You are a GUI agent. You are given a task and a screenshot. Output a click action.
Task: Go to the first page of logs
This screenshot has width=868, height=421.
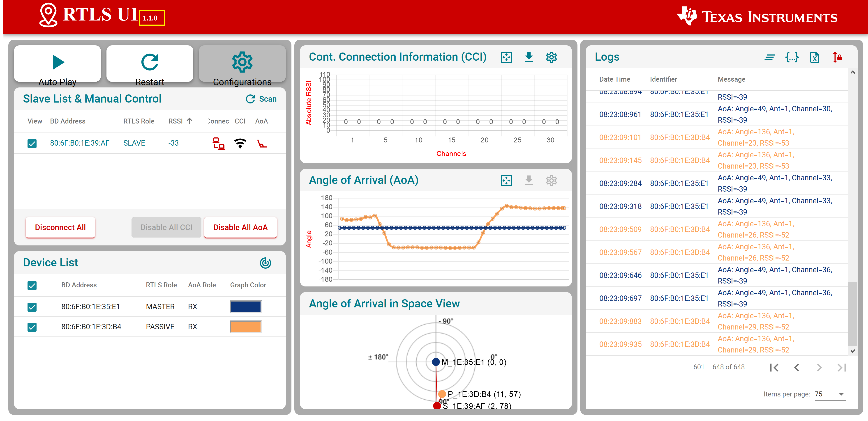774,368
